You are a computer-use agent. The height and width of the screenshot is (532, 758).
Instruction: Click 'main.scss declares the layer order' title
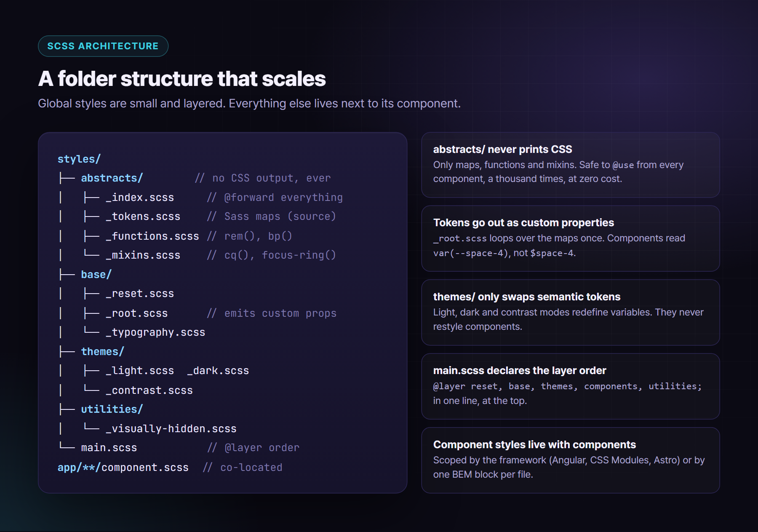pos(520,371)
